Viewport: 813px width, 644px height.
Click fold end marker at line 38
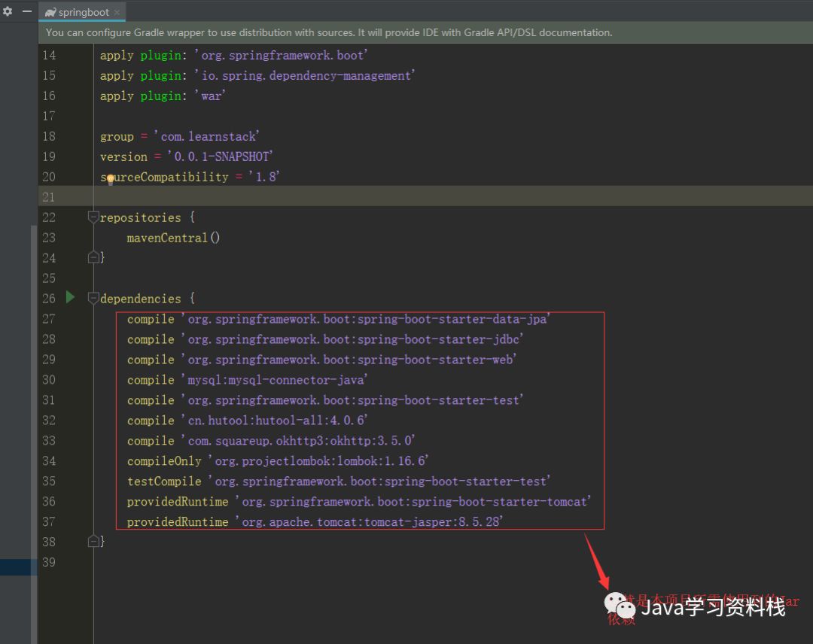tap(93, 542)
